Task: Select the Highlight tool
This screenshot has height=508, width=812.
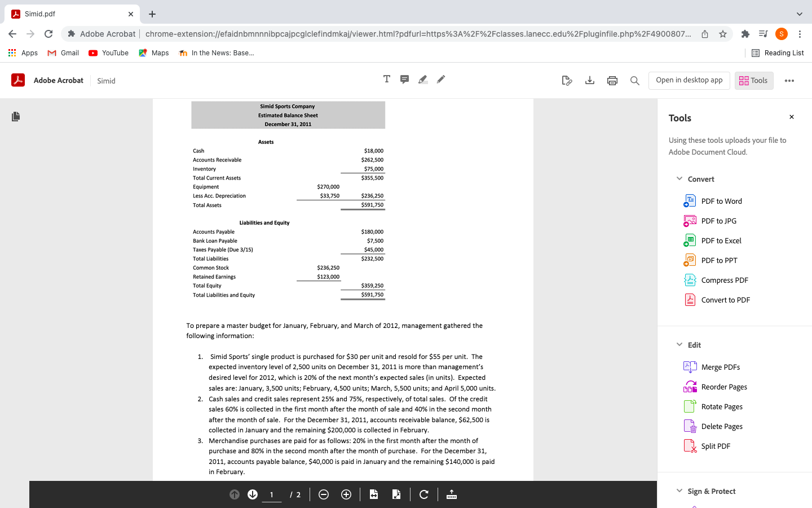Action: click(422, 79)
